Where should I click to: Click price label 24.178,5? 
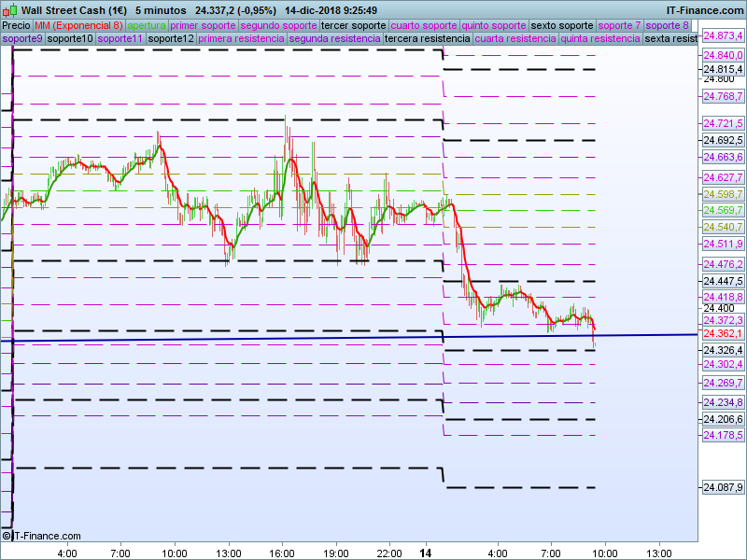coord(723,435)
